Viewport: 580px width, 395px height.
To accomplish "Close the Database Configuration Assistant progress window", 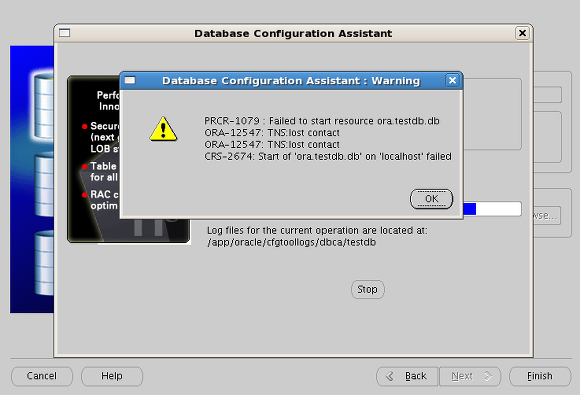I will click(x=522, y=33).
